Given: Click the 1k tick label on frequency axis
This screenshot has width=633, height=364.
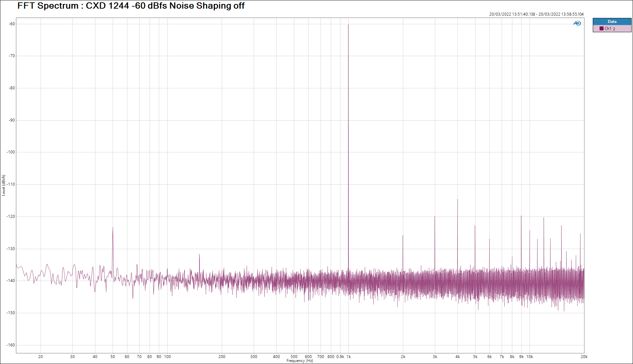Looking at the screenshot, I should tap(348, 357).
